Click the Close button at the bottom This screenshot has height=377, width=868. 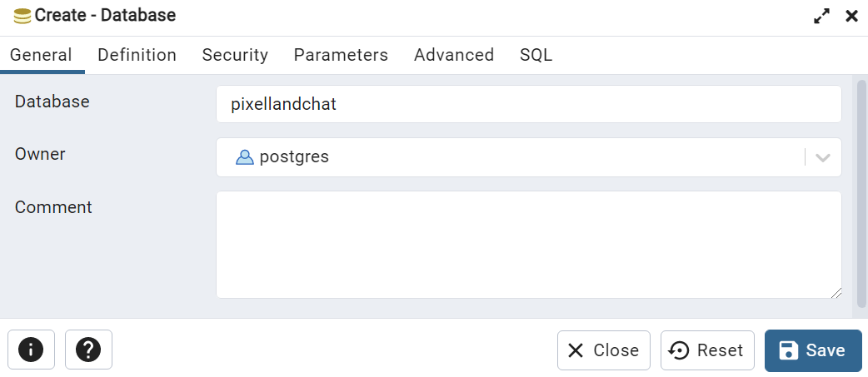[603, 350]
